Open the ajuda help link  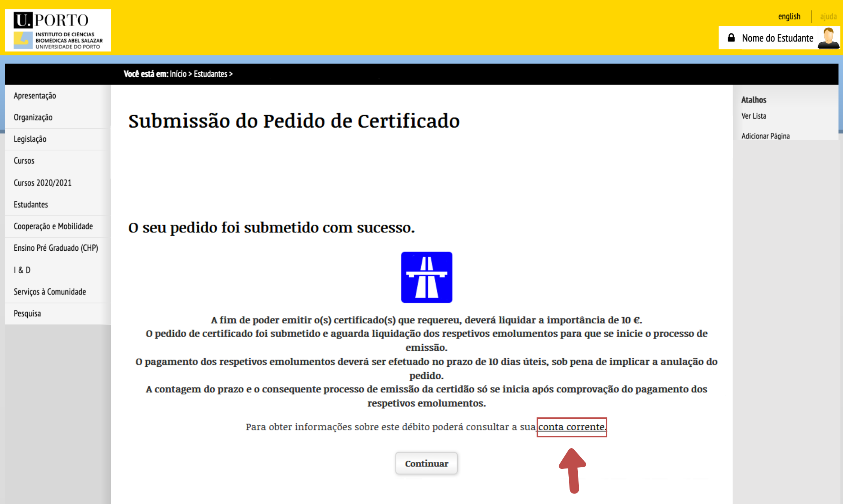[x=828, y=16]
